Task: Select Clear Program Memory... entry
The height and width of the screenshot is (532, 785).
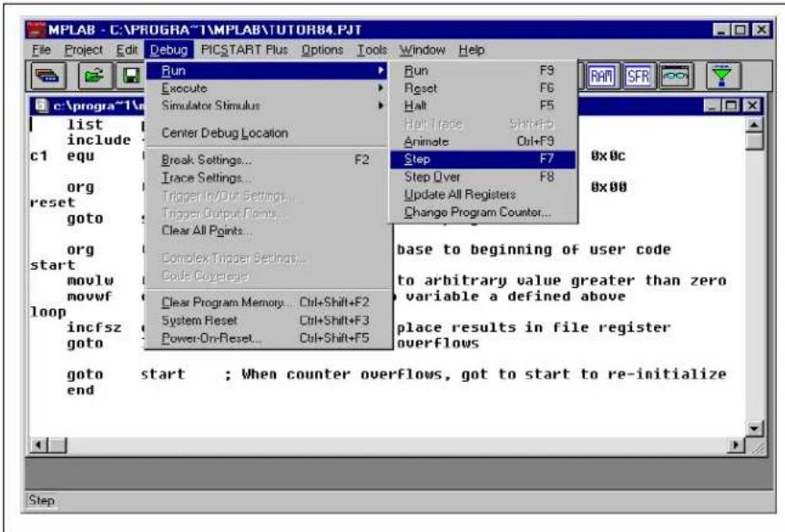Action: [x=268, y=302]
